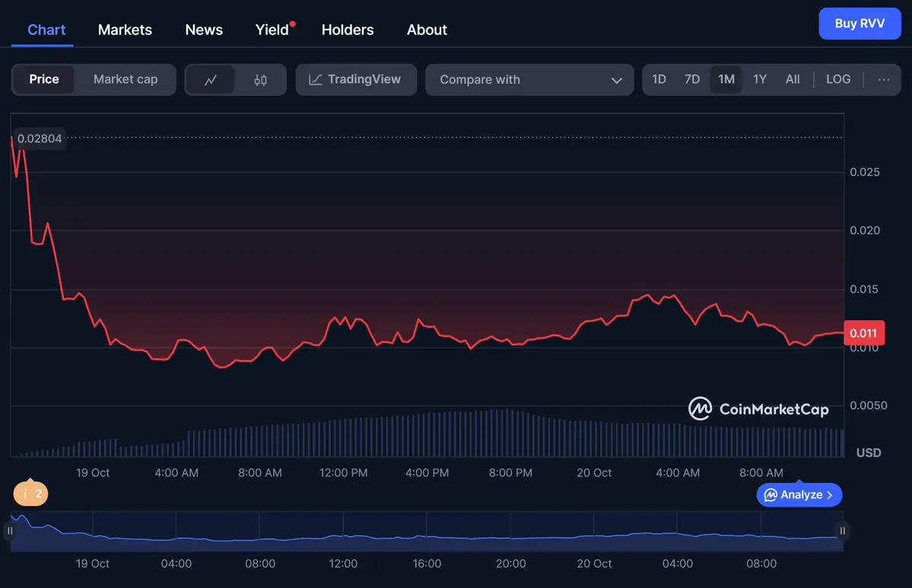Click the Buy RVV button

[860, 24]
